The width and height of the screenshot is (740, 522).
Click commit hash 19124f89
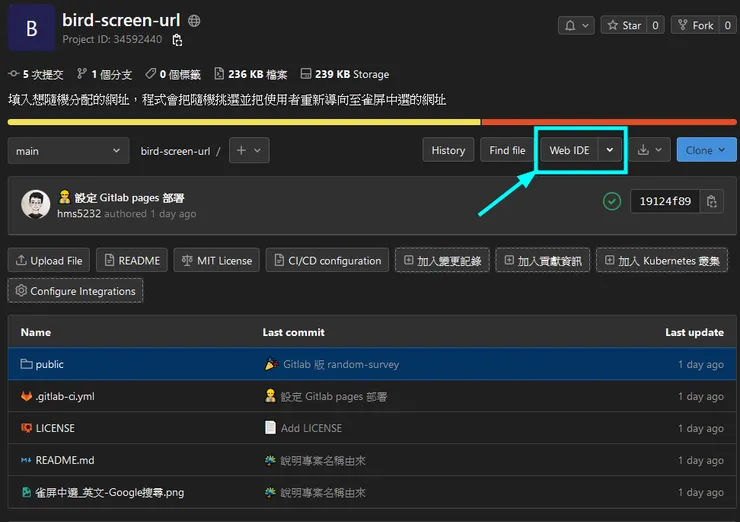click(x=665, y=202)
